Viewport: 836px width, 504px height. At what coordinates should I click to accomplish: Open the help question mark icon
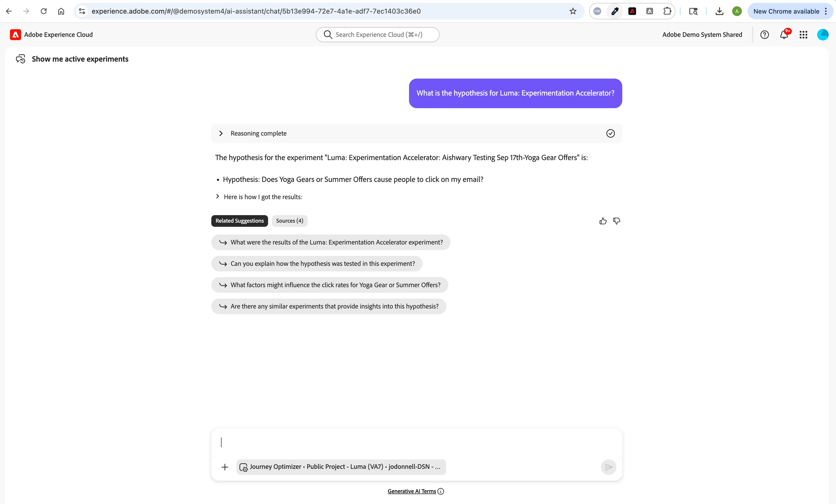(x=764, y=35)
